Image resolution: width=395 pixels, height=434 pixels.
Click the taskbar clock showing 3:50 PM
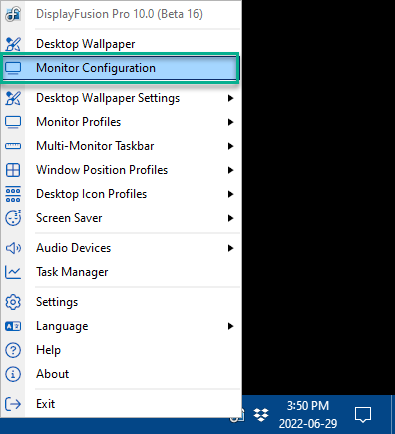click(308, 415)
